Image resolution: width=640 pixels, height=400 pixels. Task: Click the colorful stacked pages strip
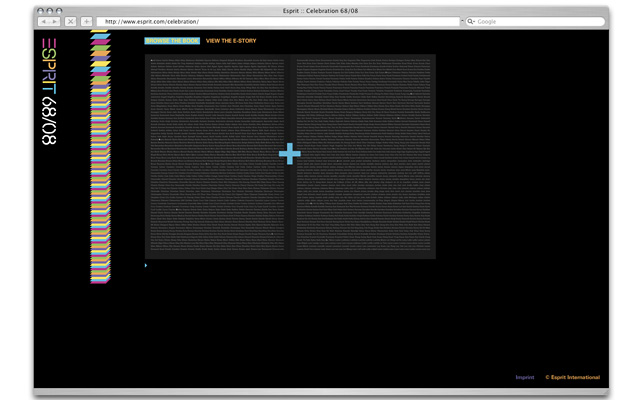100,157
